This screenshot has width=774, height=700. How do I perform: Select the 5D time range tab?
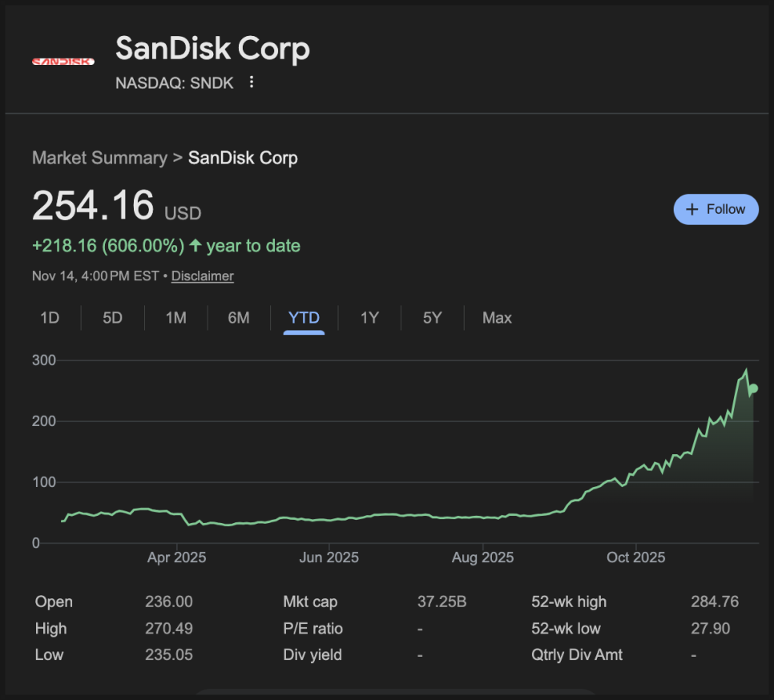[112, 318]
